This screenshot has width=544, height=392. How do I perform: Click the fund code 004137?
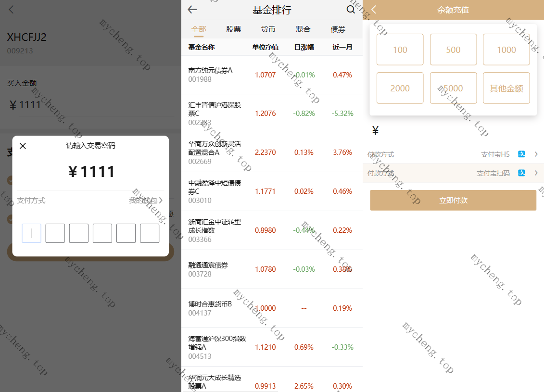(x=200, y=313)
